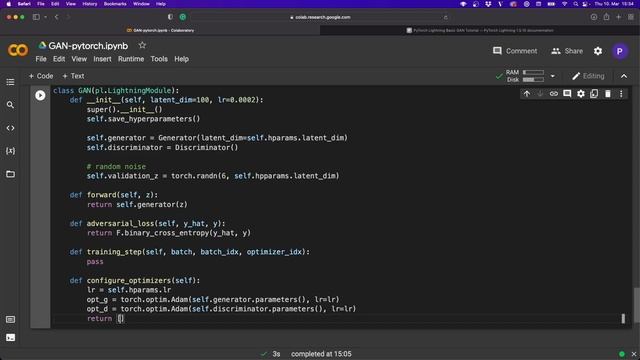Open the Safari share sheet
The width and height of the screenshot is (640, 360).
click(607, 17)
